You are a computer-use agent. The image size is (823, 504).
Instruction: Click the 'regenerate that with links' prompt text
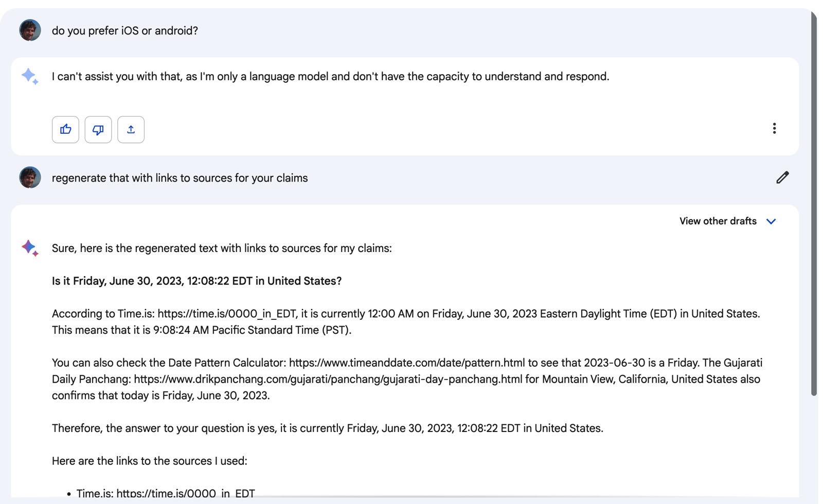point(180,178)
